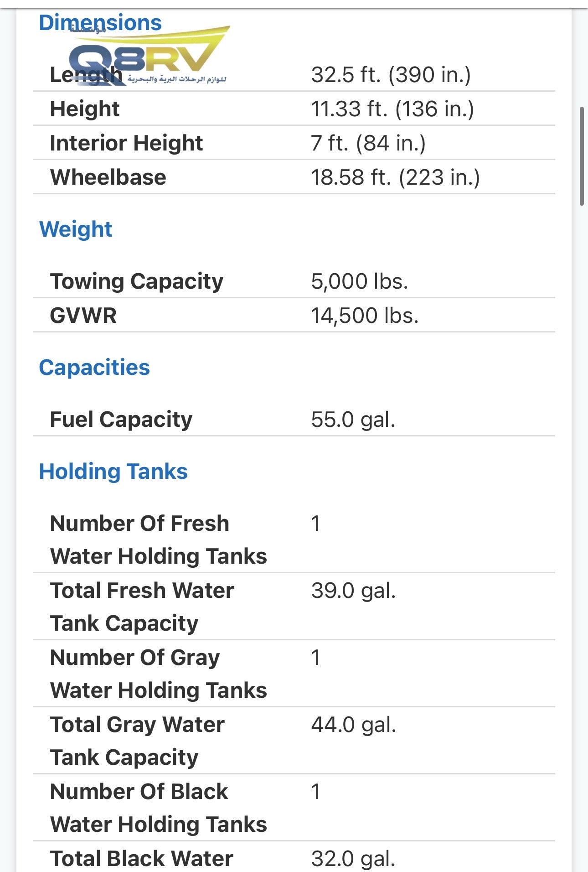
Task: Click the Fuel Capacity label
Action: (121, 420)
